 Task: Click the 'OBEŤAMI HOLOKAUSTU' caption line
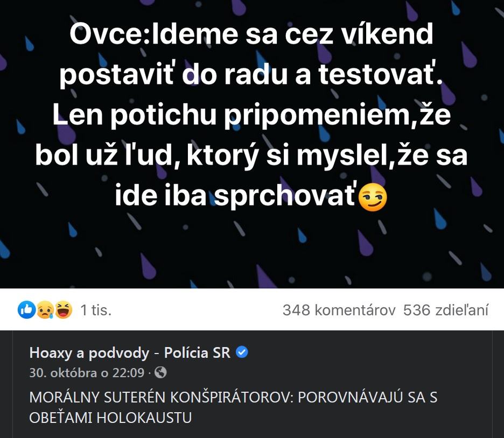[110, 417]
